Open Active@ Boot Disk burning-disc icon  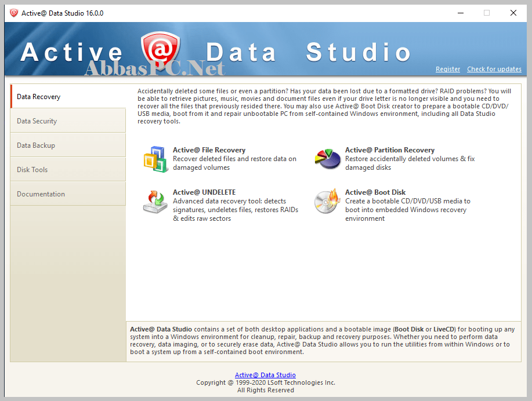click(327, 201)
